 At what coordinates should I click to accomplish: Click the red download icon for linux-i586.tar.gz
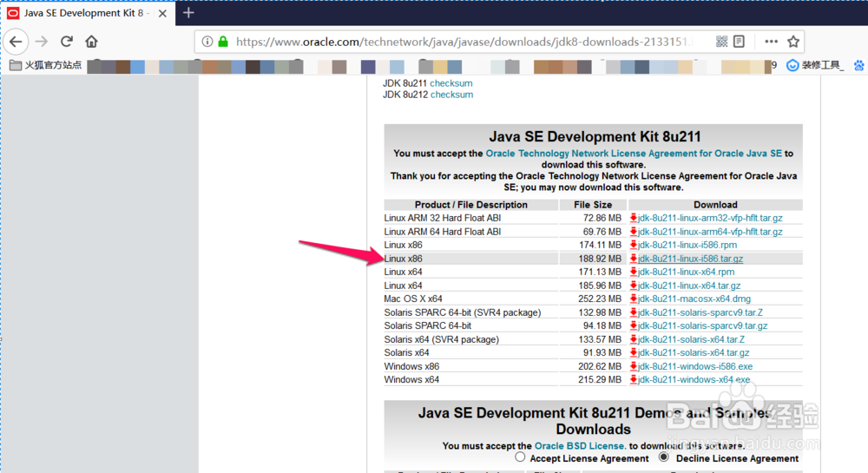pos(634,259)
